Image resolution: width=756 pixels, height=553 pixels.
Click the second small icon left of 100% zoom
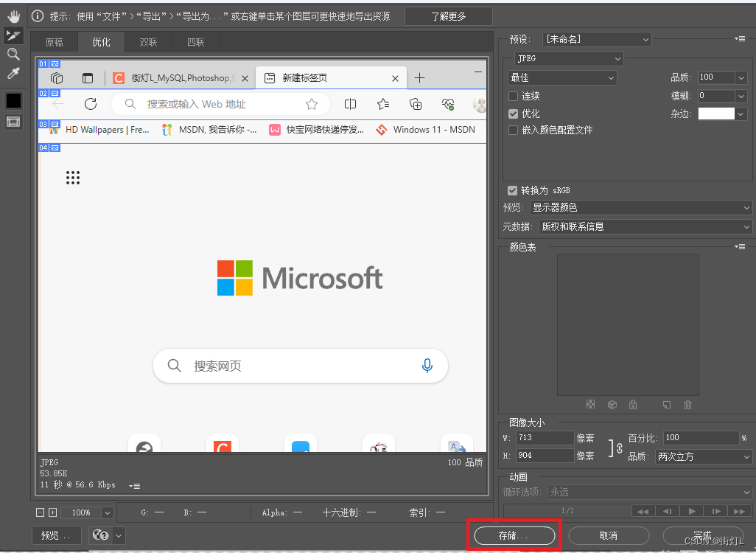pyautogui.click(x=53, y=512)
